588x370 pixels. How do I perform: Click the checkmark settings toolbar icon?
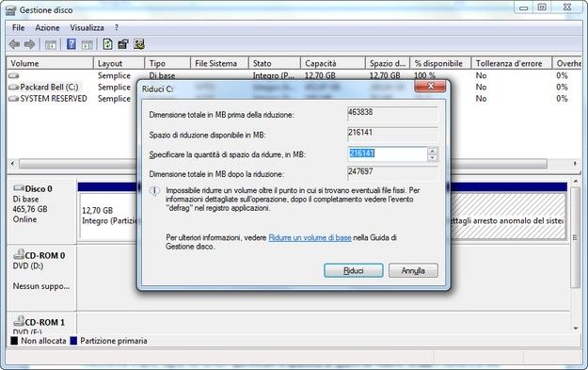click(139, 44)
